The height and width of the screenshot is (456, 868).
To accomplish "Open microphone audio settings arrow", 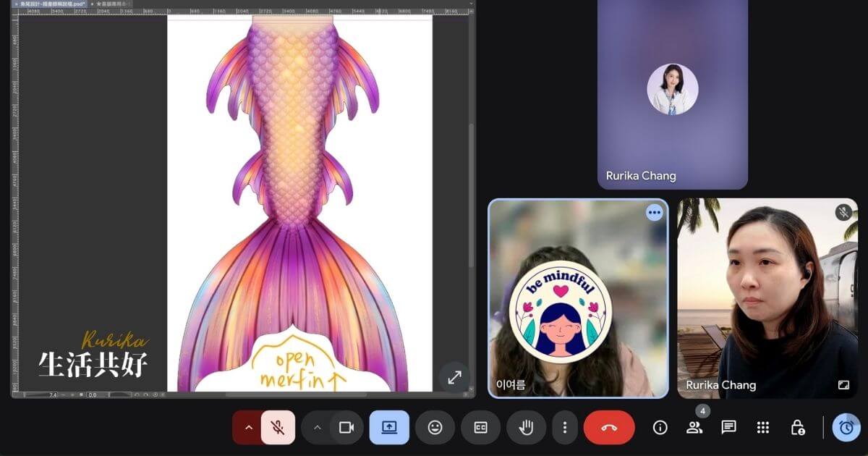I will tap(248, 427).
